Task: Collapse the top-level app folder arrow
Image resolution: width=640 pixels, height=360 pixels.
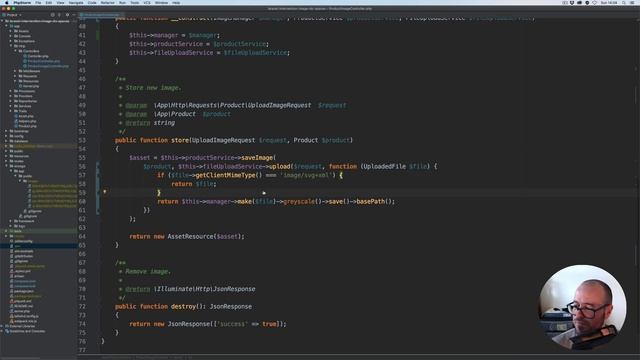Action: [7, 26]
